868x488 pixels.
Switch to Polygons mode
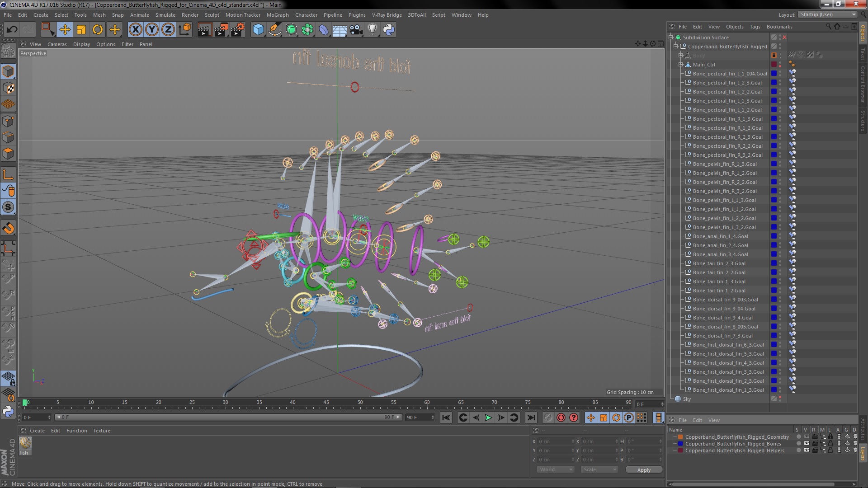[x=8, y=154]
